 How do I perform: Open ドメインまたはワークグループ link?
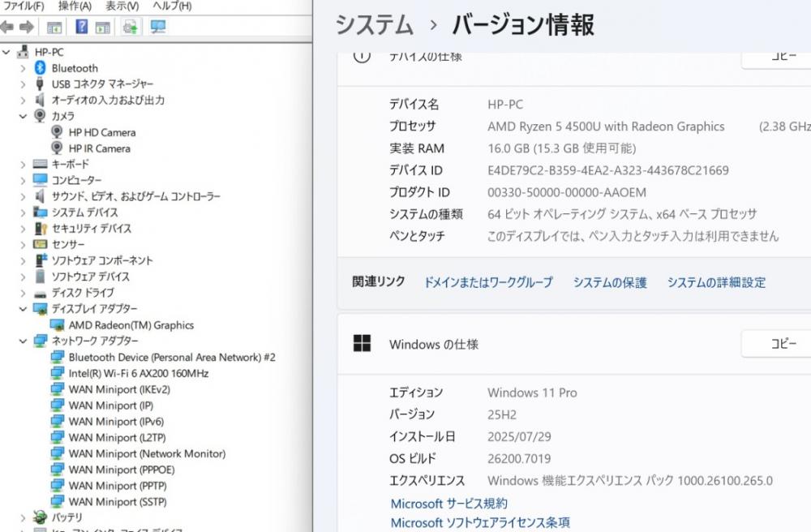pyautogui.click(x=488, y=282)
